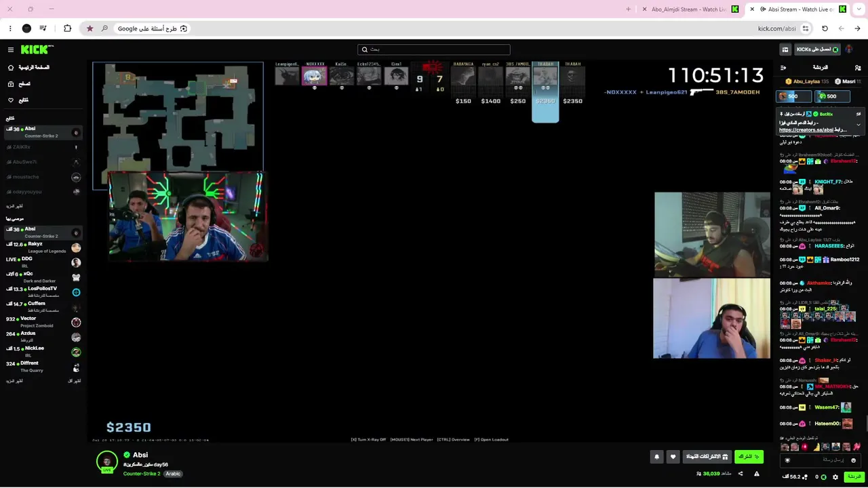Click the Kick search field
This screenshot has height=488, width=868.
click(434, 49)
